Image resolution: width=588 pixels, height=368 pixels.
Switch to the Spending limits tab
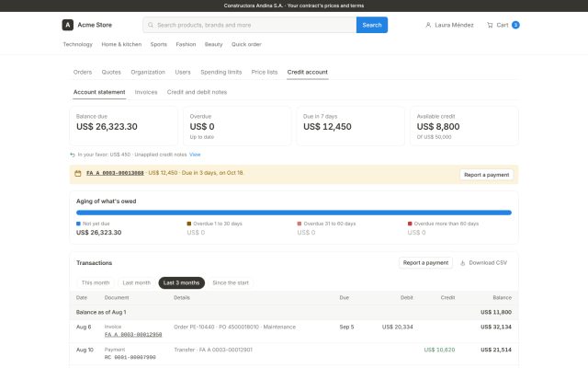click(221, 72)
